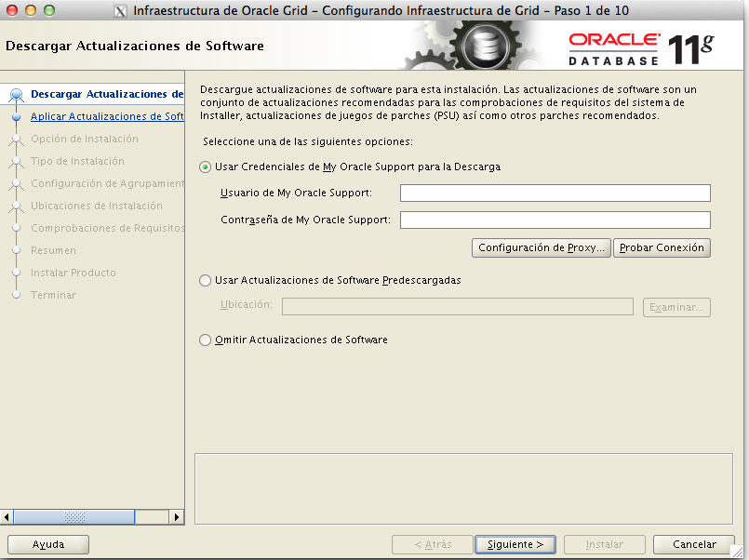Click the X11 icon in title bar
The height and width of the screenshot is (560, 749).
pyautogui.click(x=120, y=10)
